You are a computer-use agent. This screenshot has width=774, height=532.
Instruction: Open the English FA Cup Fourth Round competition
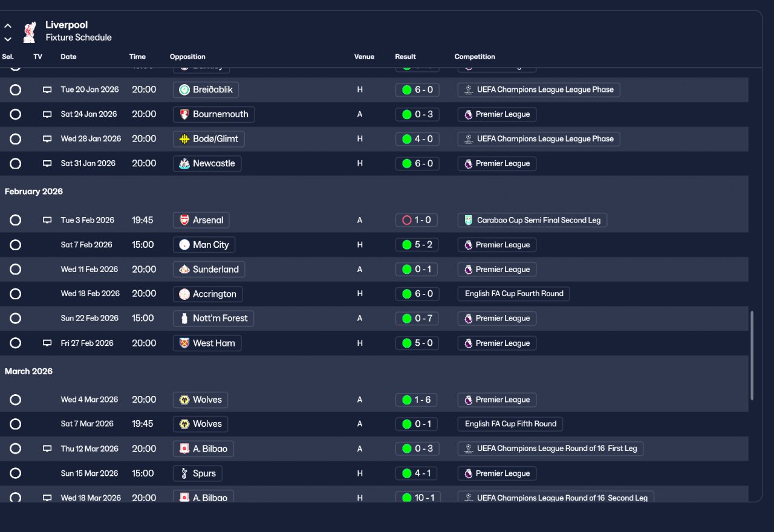[513, 294]
